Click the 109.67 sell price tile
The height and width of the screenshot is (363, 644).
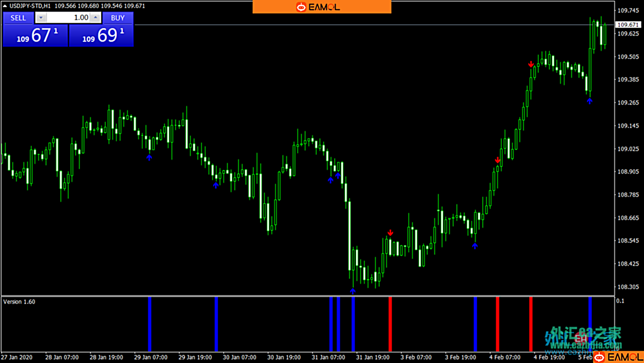36,36
